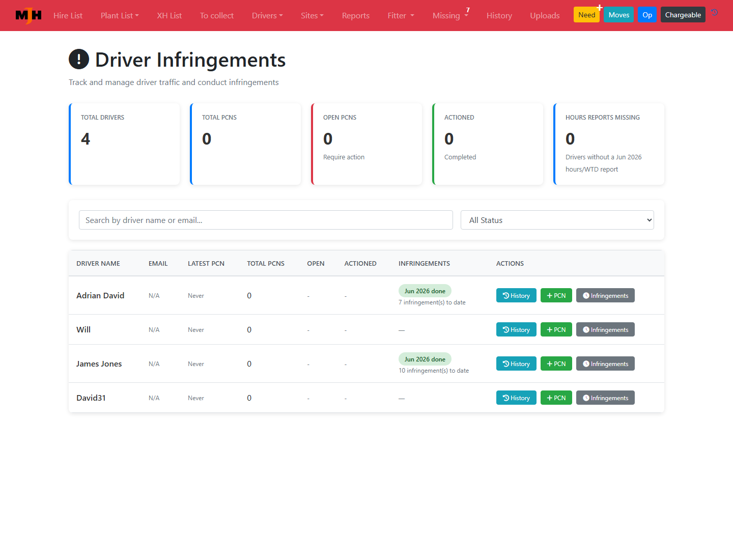View Infringements for James Jones
The width and height of the screenshot is (733, 560).
(605, 363)
